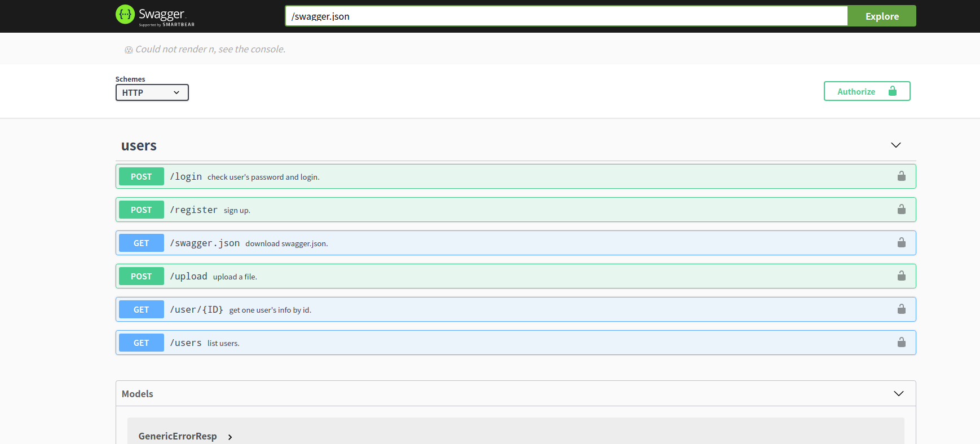The height and width of the screenshot is (444, 980).
Task: Click the lock icon on GET /users
Action: 901,343
